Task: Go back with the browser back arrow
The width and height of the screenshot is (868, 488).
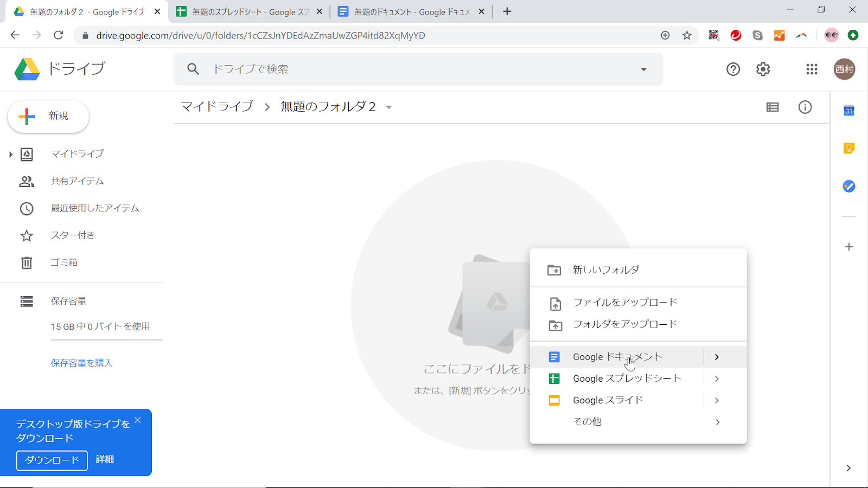Action: click(x=15, y=35)
